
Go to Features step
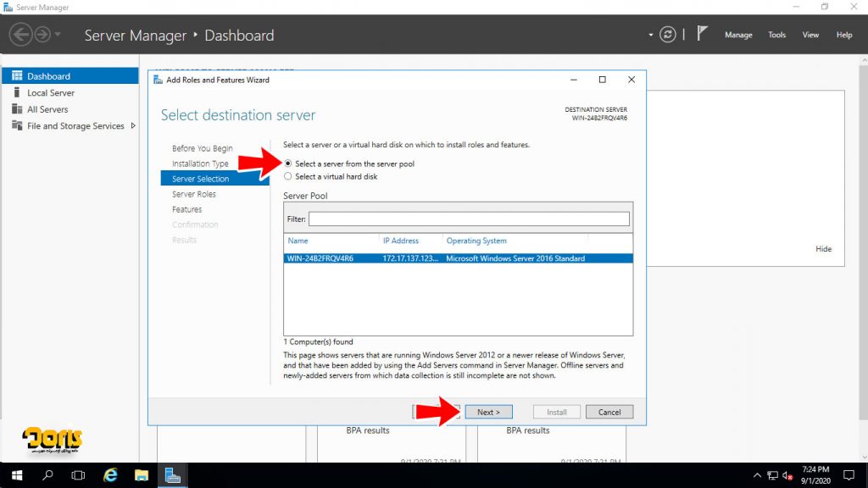186,209
